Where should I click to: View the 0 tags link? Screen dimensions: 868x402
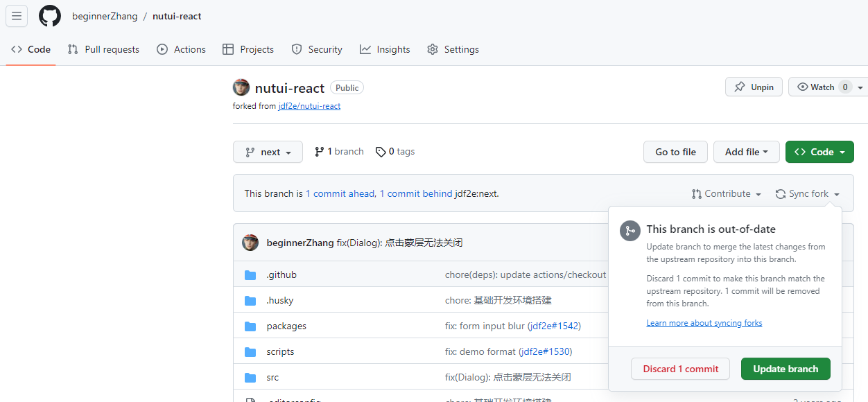(395, 152)
